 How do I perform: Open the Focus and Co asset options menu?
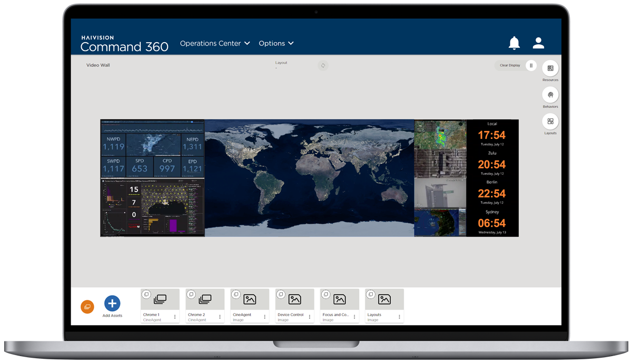(x=355, y=316)
